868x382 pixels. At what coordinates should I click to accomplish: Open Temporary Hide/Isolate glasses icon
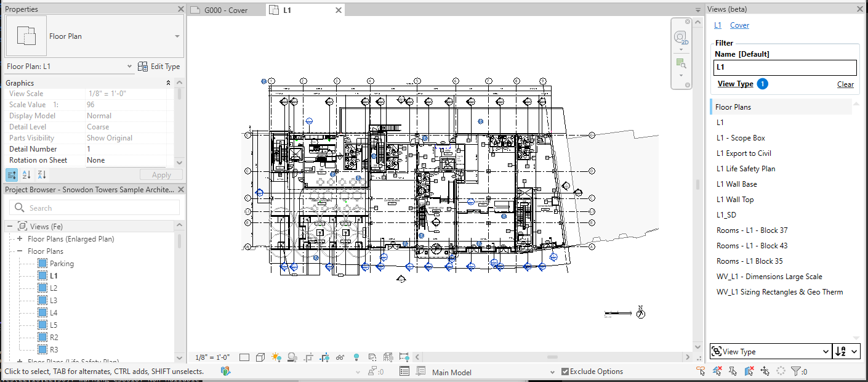coord(340,357)
